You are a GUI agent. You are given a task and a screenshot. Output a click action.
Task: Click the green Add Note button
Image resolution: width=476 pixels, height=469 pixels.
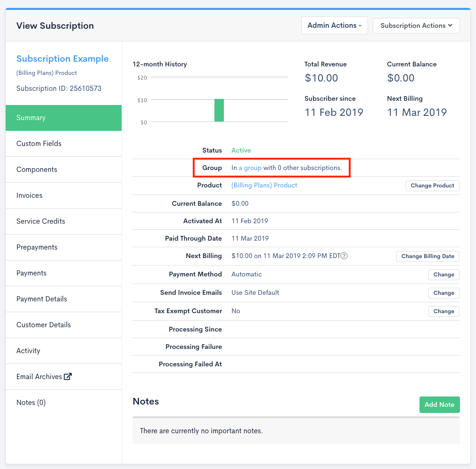439,404
